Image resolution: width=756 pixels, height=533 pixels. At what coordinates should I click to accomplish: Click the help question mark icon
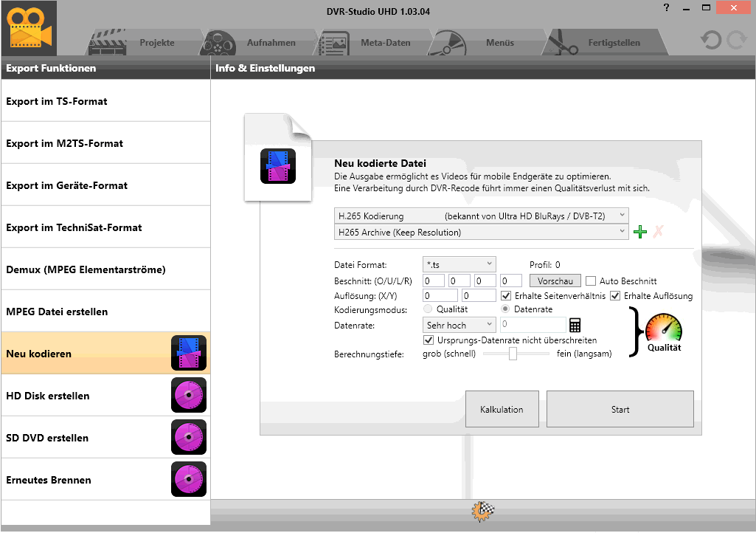point(667,8)
